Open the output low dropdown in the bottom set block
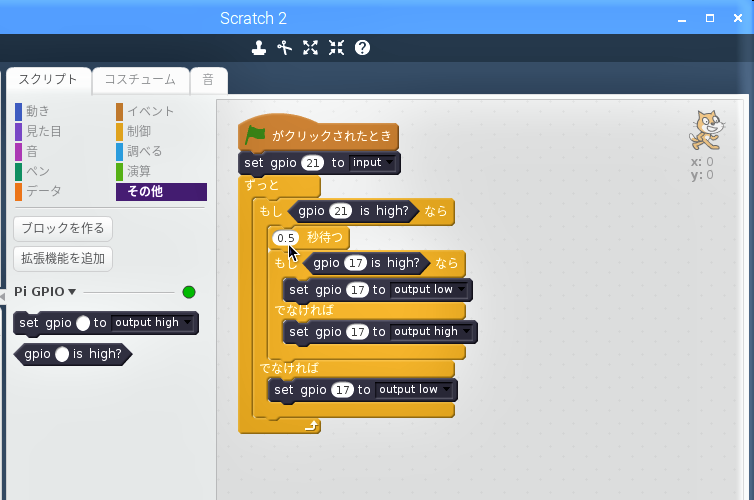Image resolution: width=754 pixels, height=500 pixels. 415,389
